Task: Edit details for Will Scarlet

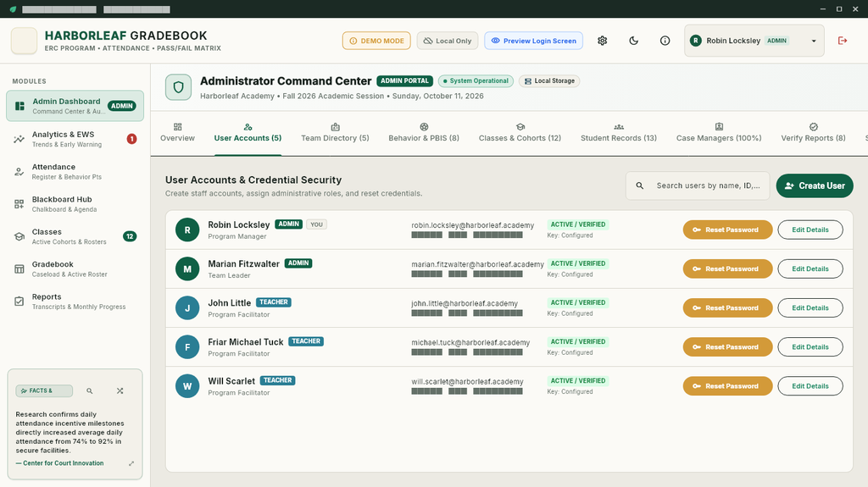Action: tap(810, 386)
